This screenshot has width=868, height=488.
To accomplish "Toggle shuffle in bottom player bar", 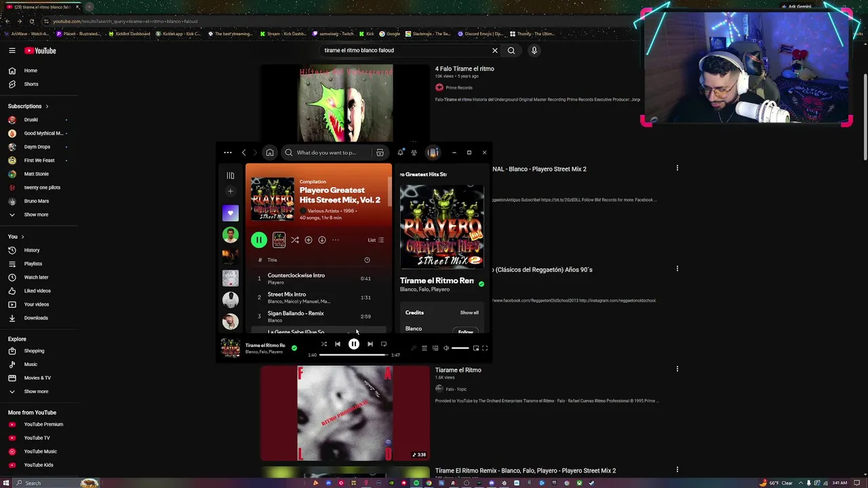I will (324, 344).
